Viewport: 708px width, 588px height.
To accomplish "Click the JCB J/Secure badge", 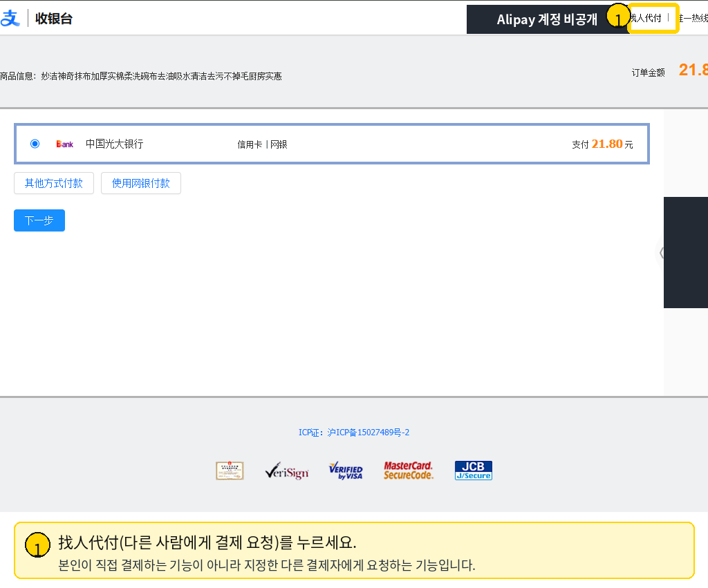I will (473, 471).
